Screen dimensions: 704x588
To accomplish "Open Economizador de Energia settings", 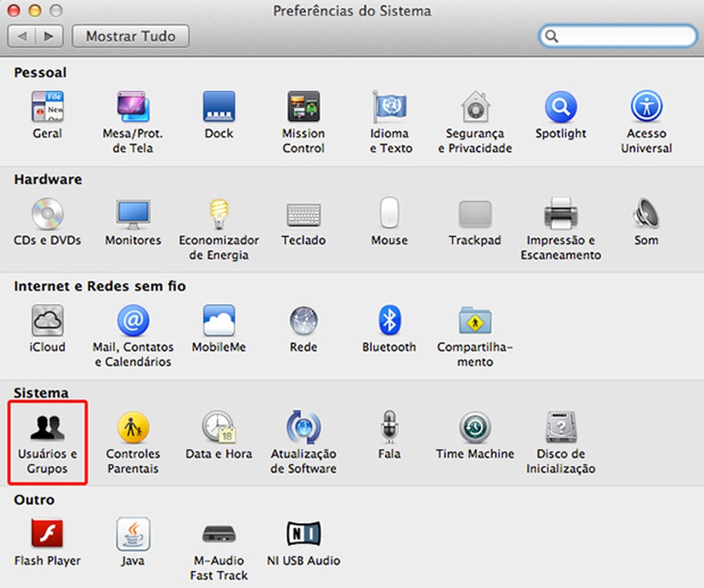I will (219, 215).
